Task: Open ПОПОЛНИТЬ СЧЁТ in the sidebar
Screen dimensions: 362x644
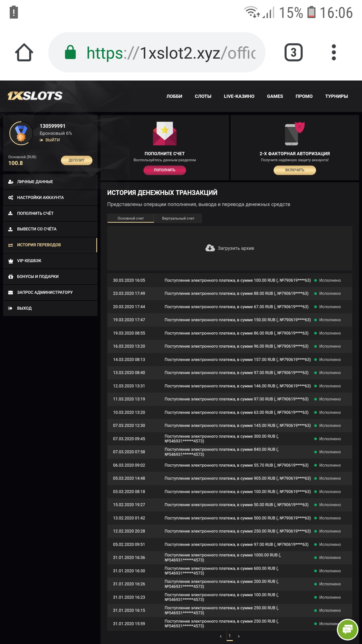Action: [x=50, y=214]
